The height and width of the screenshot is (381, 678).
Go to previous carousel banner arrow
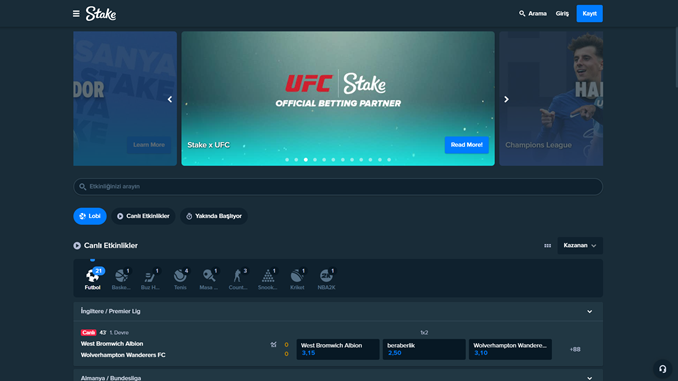[170, 99]
